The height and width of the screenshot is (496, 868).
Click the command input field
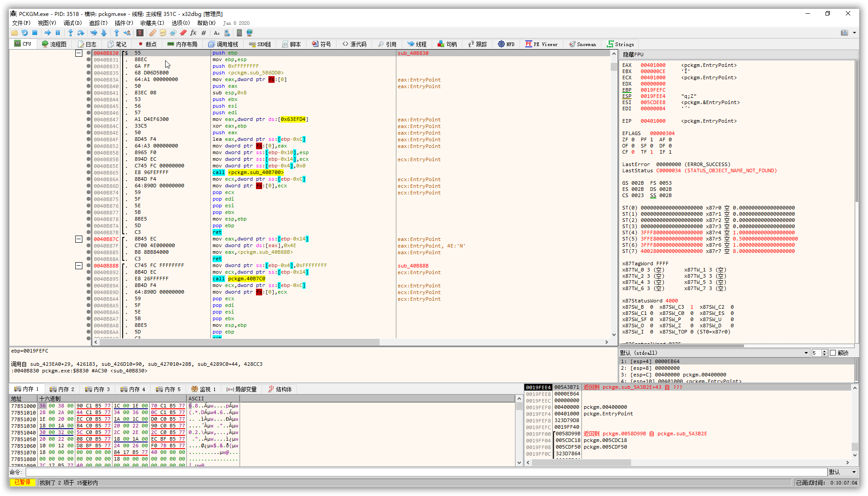426,472
